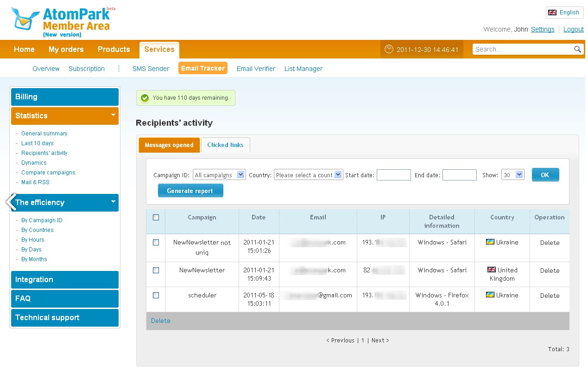
Task: Click the United Kingdom flag in table
Action: tap(492, 270)
